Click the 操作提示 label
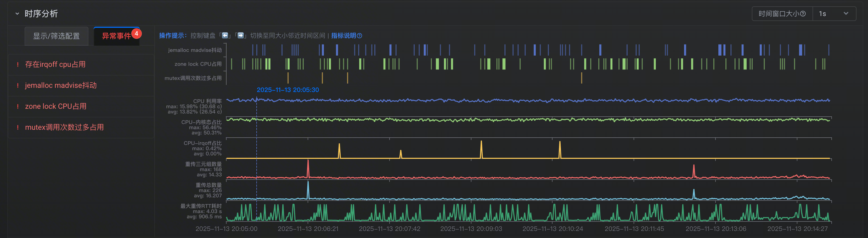 [172, 35]
